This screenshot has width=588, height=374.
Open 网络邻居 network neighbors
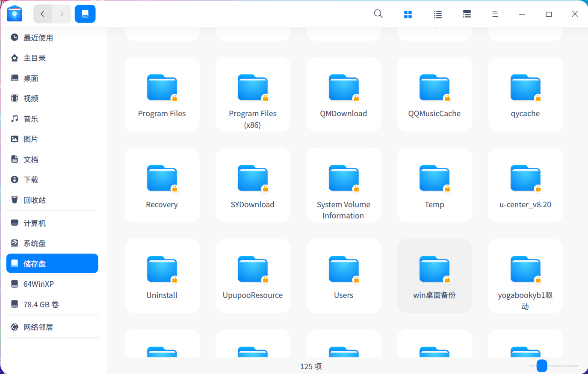coord(38,327)
